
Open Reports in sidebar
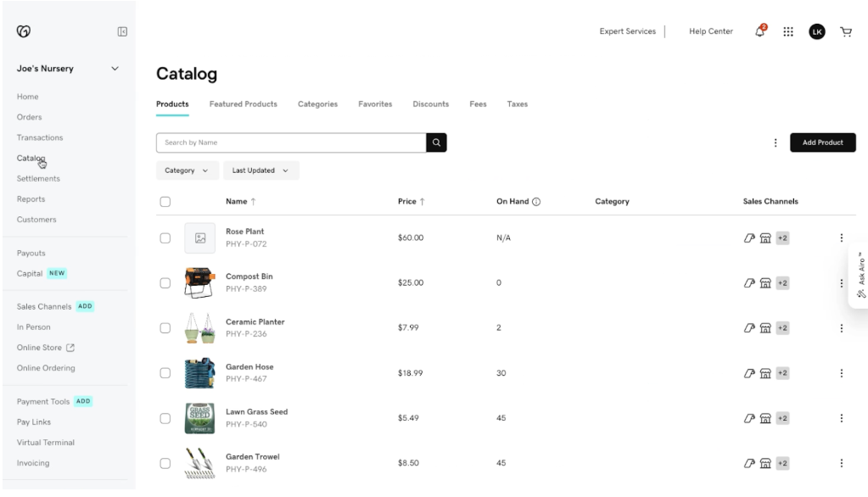(x=31, y=199)
